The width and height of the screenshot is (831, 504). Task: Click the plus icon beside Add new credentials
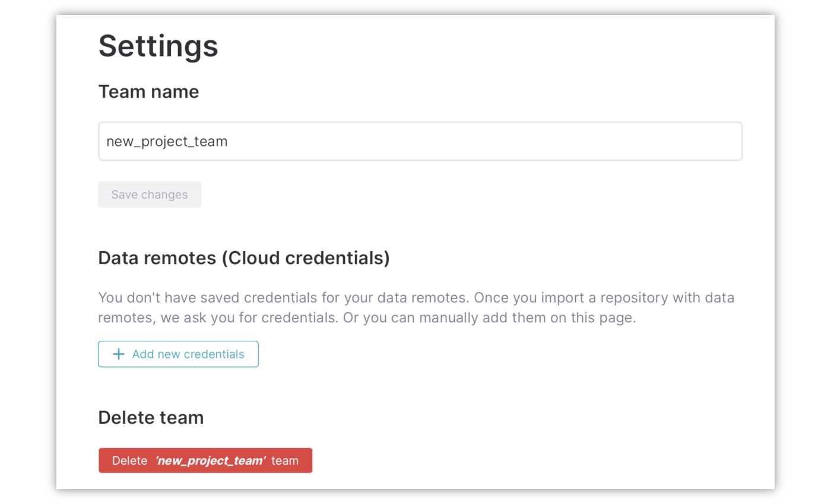[119, 354]
